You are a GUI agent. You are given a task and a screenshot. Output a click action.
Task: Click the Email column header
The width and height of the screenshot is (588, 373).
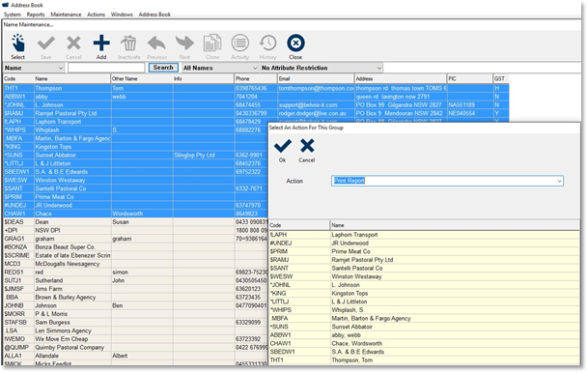pyautogui.click(x=316, y=78)
